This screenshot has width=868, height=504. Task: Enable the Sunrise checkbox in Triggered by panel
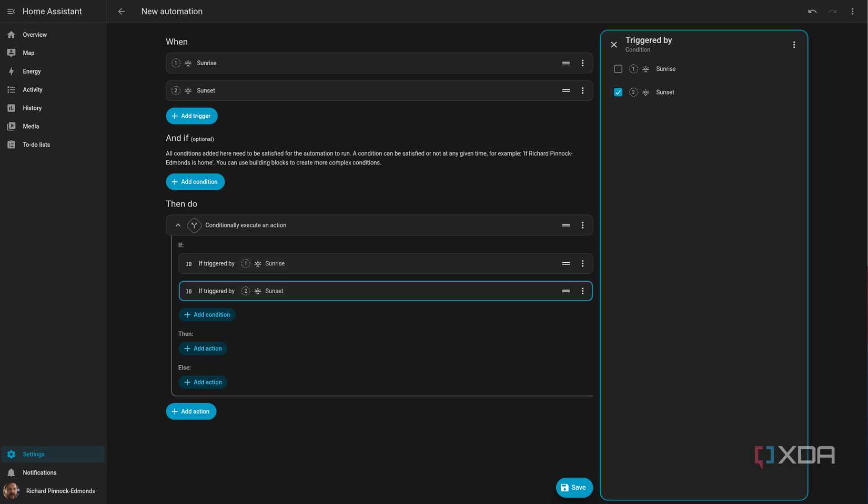point(618,69)
